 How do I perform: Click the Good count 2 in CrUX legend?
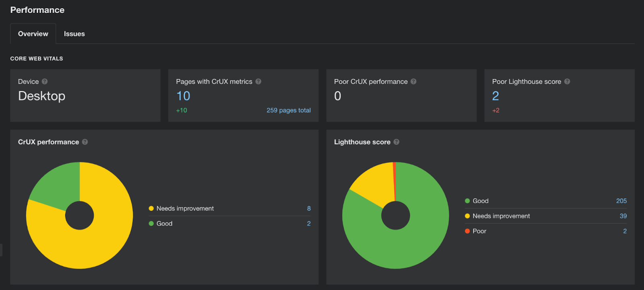(x=309, y=224)
